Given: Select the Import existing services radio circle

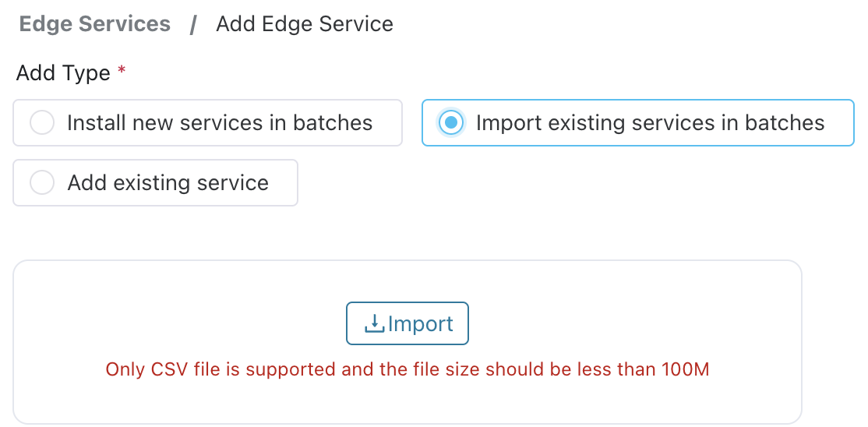Looking at the screenshot, I should tap(450, 123).
